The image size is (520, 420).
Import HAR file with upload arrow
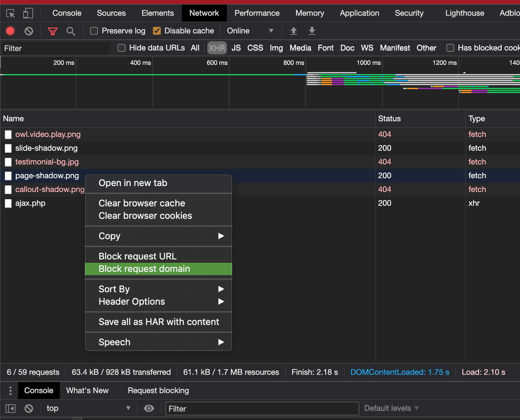point(294,31)
